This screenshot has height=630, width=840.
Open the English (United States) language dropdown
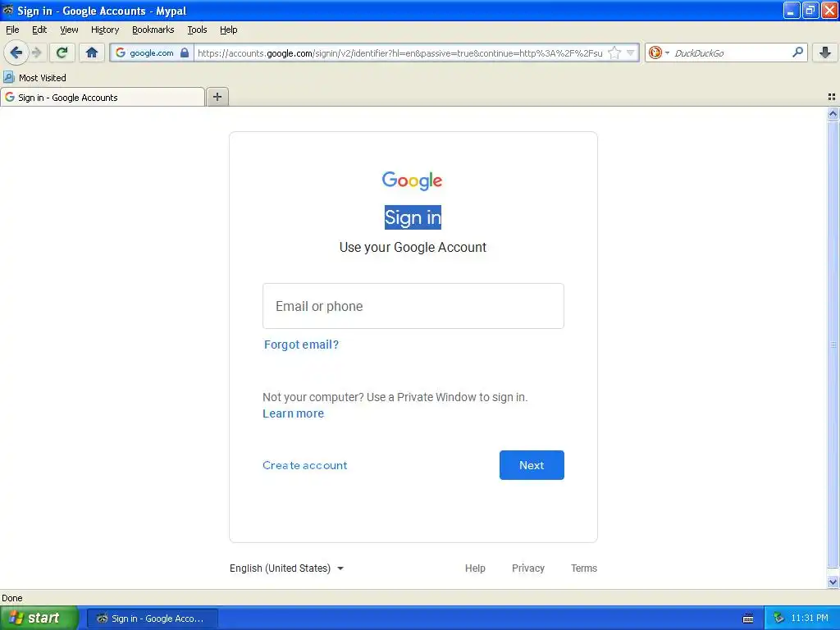286,568
